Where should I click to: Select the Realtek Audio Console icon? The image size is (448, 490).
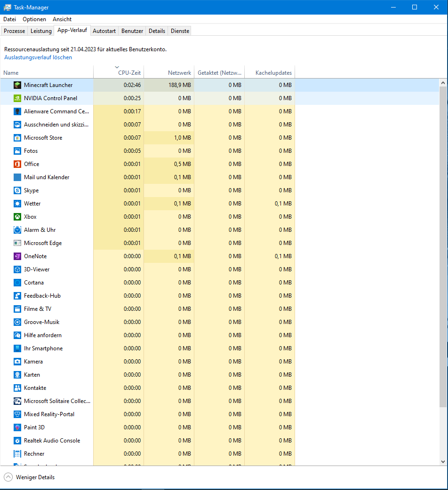[17, 440]
